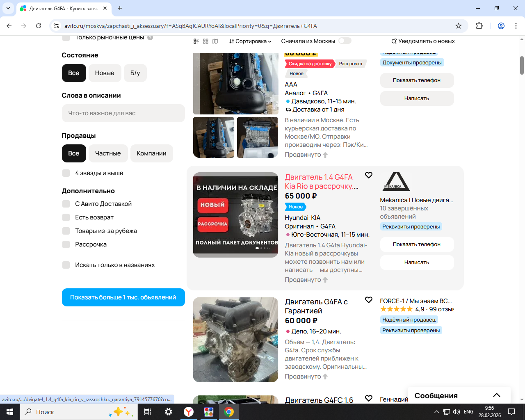Screen dimensions: 525x420
Task: Select Компании sellers filter
Action: click(x=152, y=153)
